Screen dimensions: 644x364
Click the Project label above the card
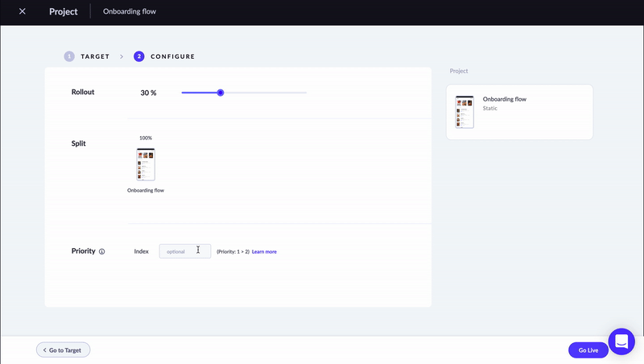pos(459,71)
